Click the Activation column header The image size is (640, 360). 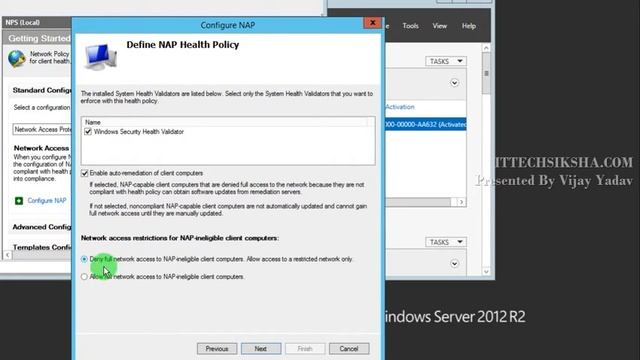[x=400, y=107]
